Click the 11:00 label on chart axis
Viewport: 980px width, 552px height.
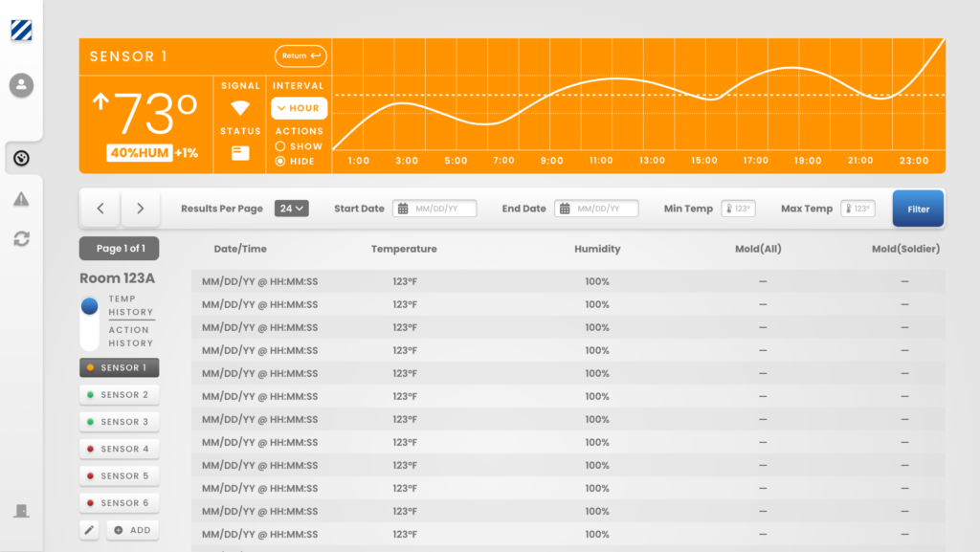pos(601,161)
